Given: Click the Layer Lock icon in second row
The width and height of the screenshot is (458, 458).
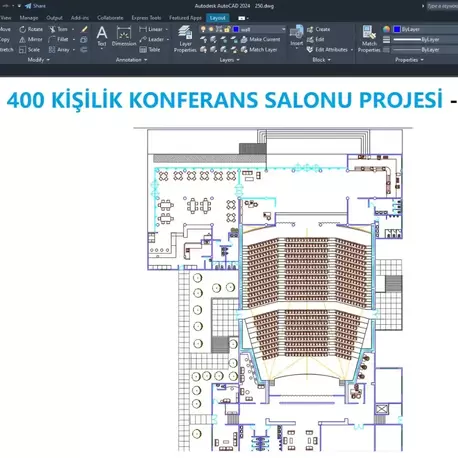Looking at the screenshot, I should [234, 40].
